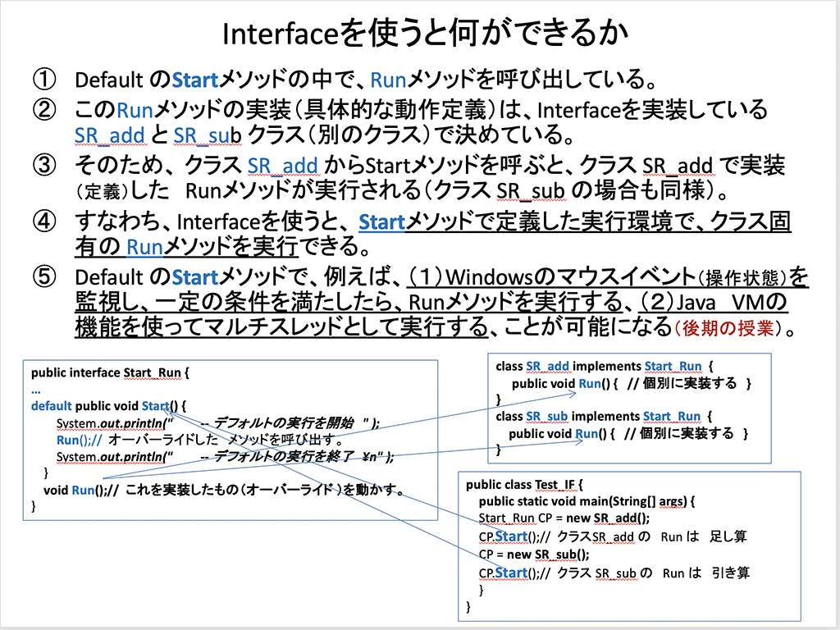Click the slide title "Interfaceを使うと何ができるか"
840x630 pixels.
pos(425,33)
